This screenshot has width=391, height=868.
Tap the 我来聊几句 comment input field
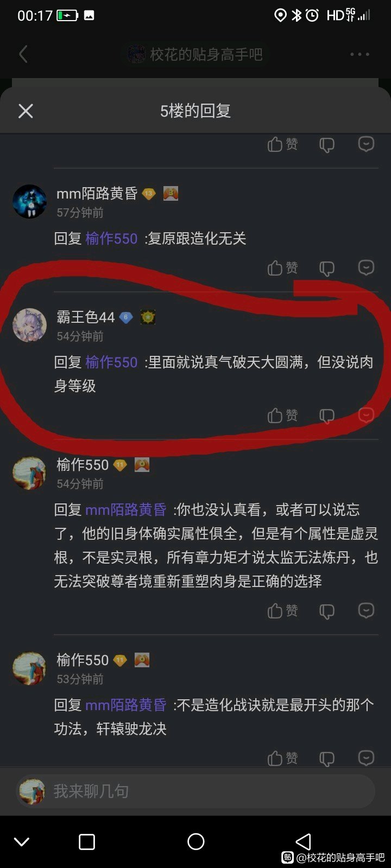click(x=195, y=792)
